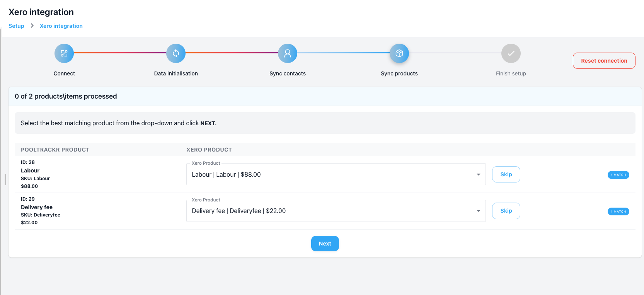Click the Sync products box icon
Image resolution: width=644 pixels, height=295 pixels.
pos(399,53)
